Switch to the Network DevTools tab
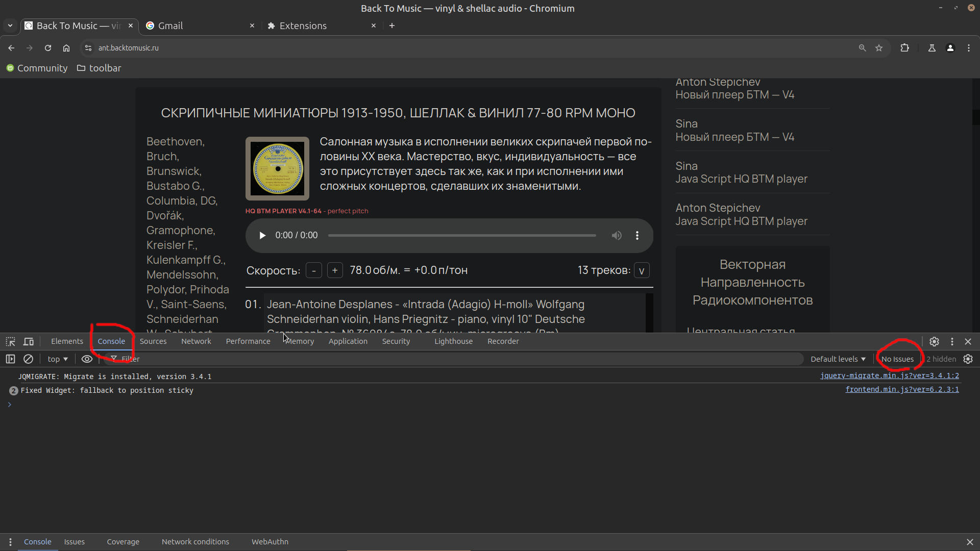980x551 pixels. [x=196, y=341]
